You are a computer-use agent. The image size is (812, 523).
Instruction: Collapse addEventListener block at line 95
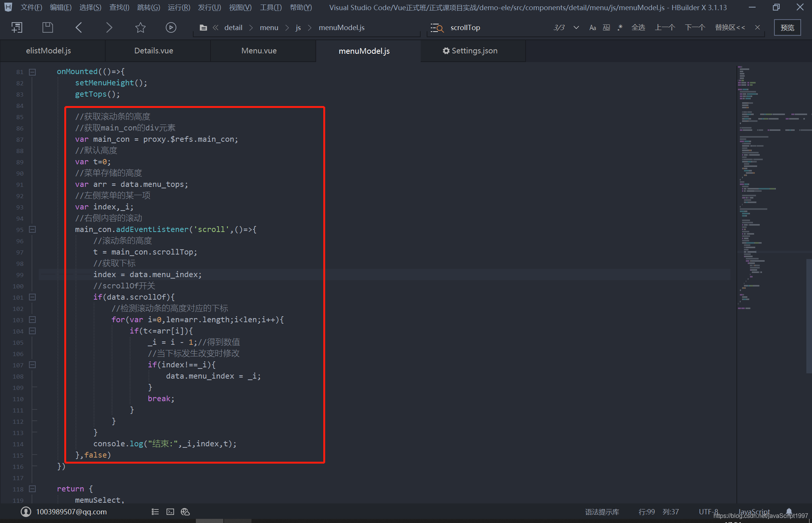point(32,229)
